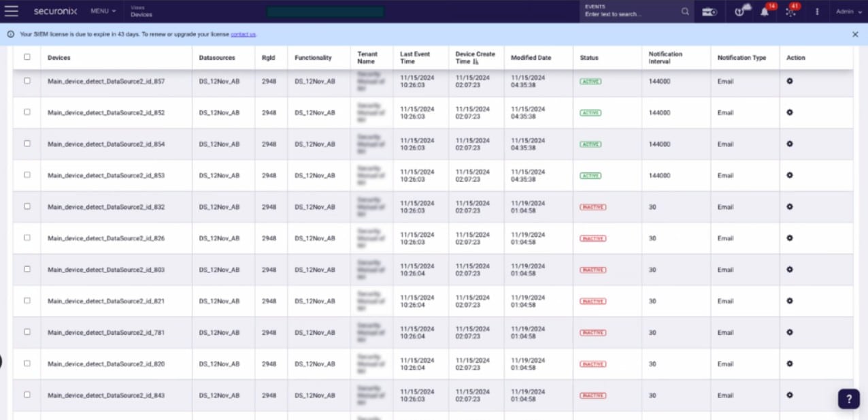Expand the Admin user dropdown
Screen dimensions: 868x420
pos(849,12)
